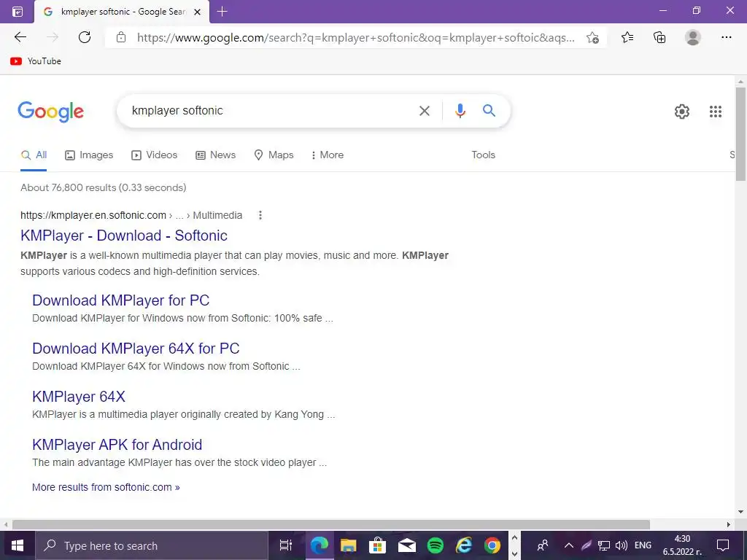Open Microsoft Store from taskbar
This screenshot has width=747, height=560.
[x=377, y=545]
